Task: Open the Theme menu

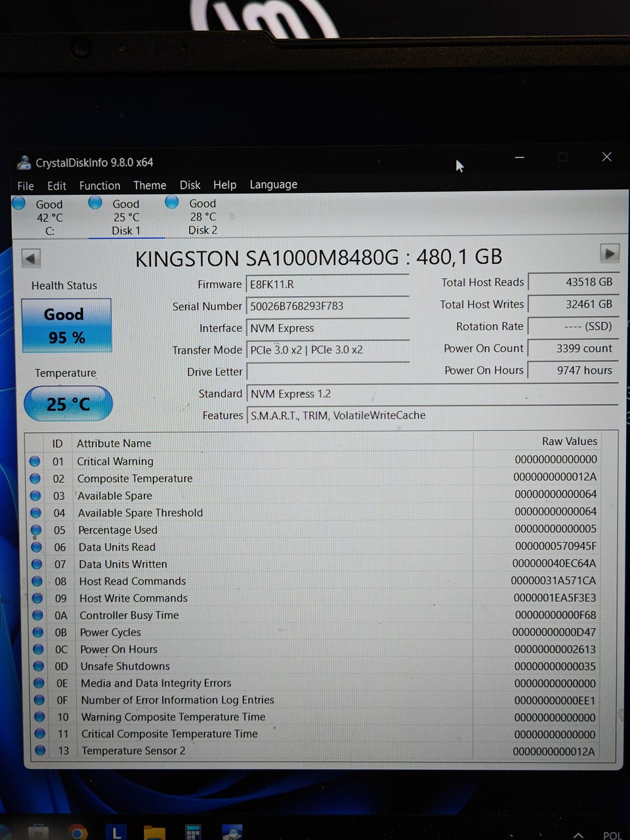Action: [x=150, y=185]
